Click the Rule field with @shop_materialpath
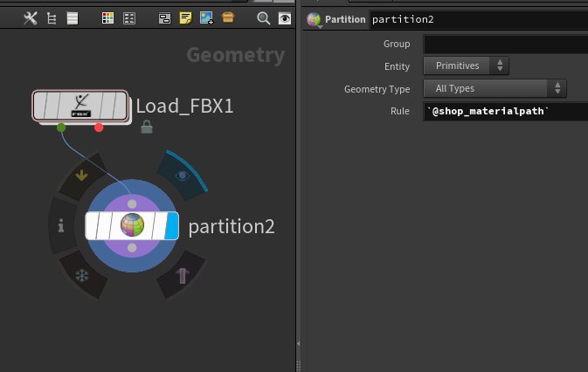Viewport: 588px width, 372px height. [x=506, y=111]
